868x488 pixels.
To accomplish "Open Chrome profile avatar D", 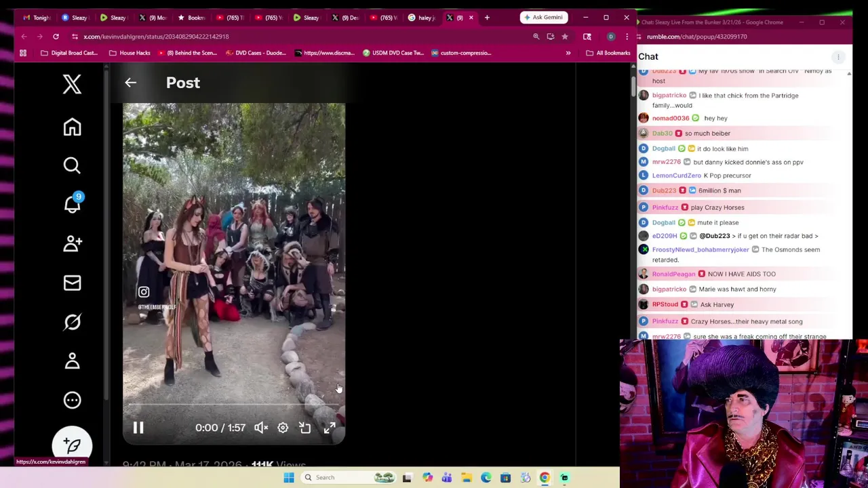I will pyautogui.click(x=610, y=37).
